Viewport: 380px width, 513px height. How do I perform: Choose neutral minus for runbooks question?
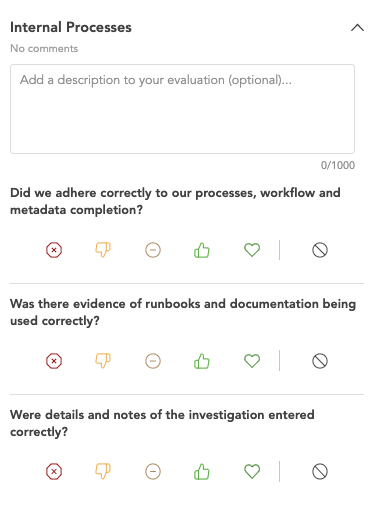[153, 361]
